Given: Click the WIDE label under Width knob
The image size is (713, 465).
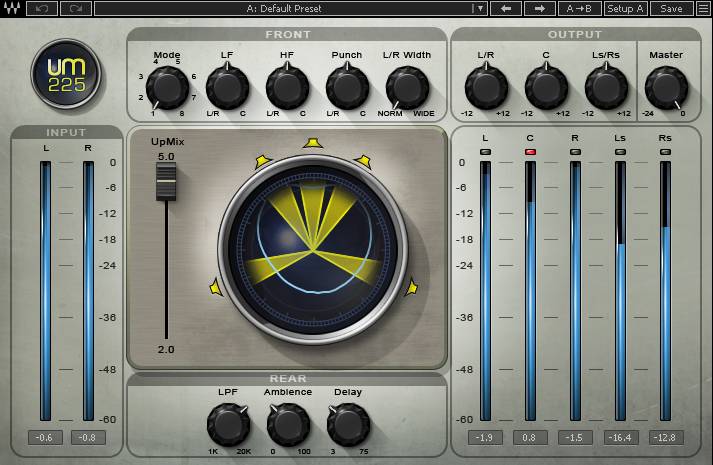Looking at the screenshot, I should pos(424,114).
